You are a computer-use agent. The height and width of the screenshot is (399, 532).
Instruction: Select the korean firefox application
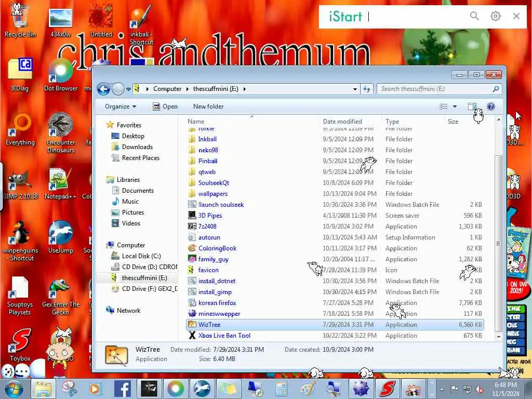[335, 303]
